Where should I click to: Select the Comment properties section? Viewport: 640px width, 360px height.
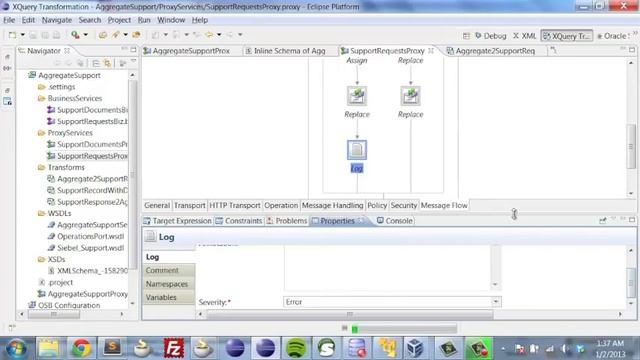click(x=169, y=270)
